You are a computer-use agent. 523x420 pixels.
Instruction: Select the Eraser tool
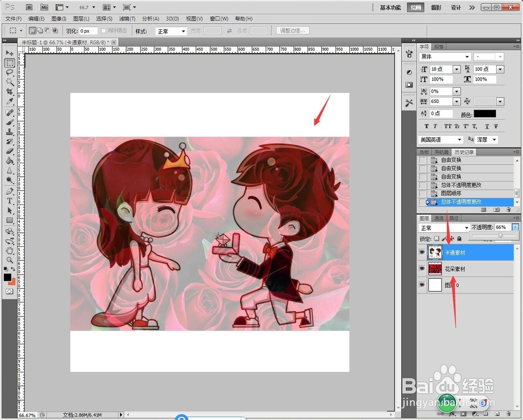coord(9,151)
